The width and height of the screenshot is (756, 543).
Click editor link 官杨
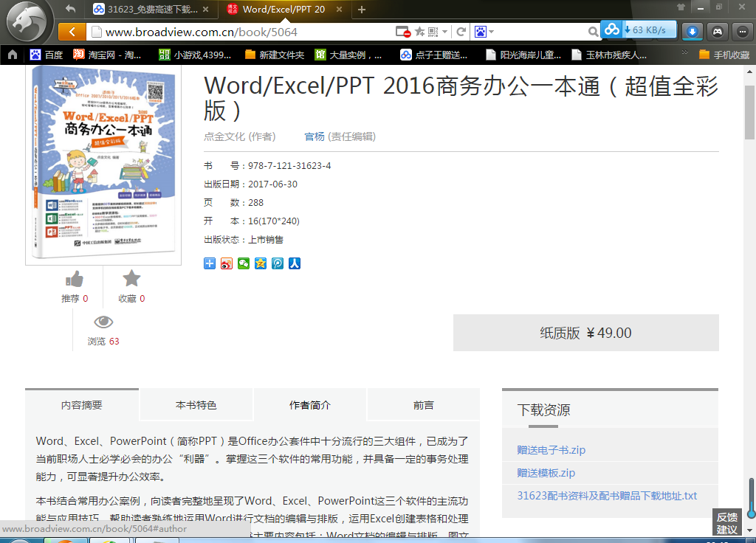pyautogui.click(x=315, y=136)
